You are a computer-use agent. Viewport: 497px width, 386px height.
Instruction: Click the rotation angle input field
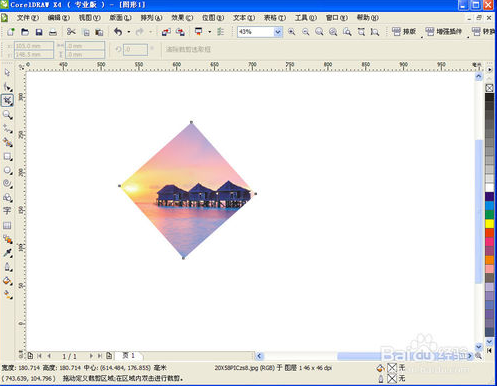pyautogui.click(x=135, y=49)
